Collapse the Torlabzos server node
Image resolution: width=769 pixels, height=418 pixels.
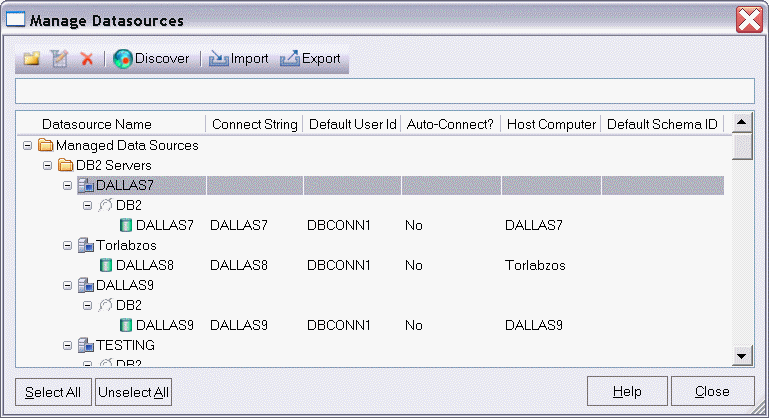(x=68, y=245)
